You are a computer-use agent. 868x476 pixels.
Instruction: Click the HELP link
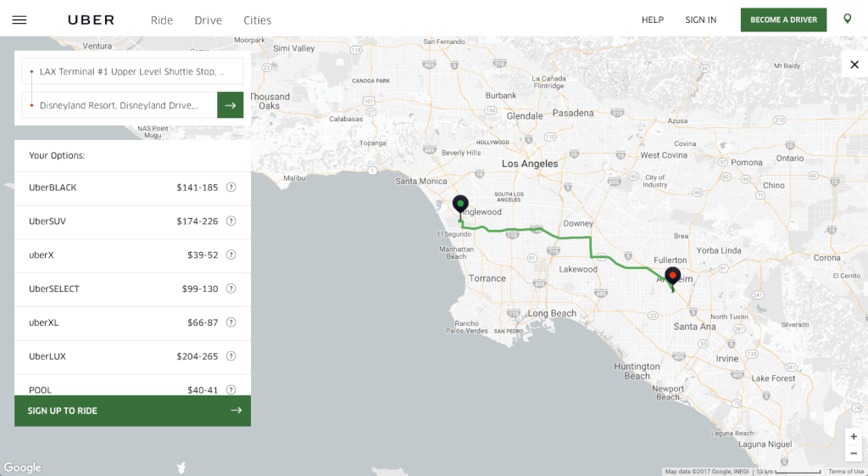[653, 20]
